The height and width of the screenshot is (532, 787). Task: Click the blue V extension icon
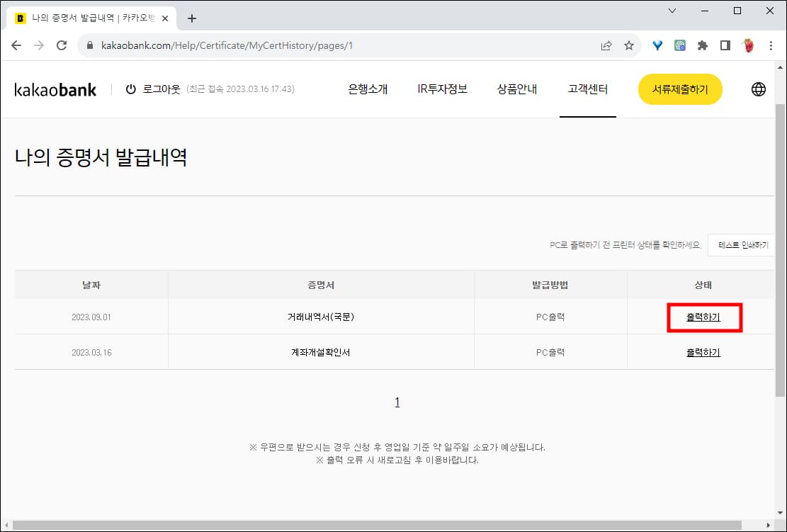tap(656, 45)
